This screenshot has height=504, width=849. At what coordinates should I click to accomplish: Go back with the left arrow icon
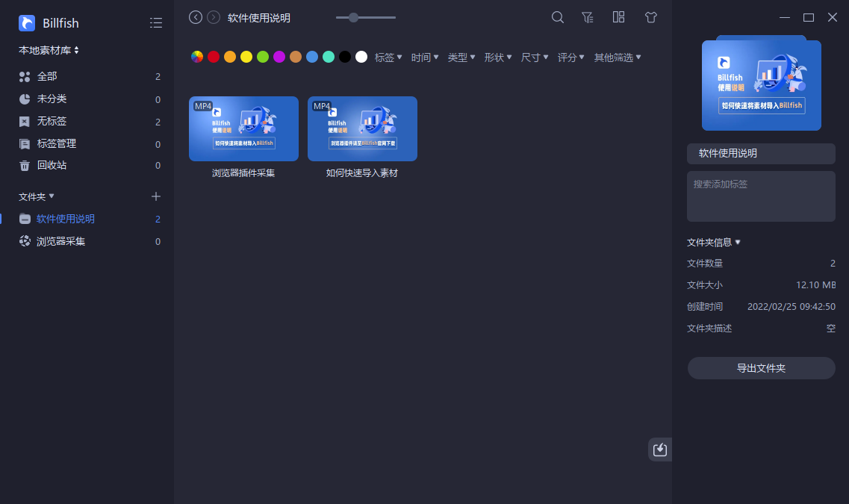click(x=196, y=17)
